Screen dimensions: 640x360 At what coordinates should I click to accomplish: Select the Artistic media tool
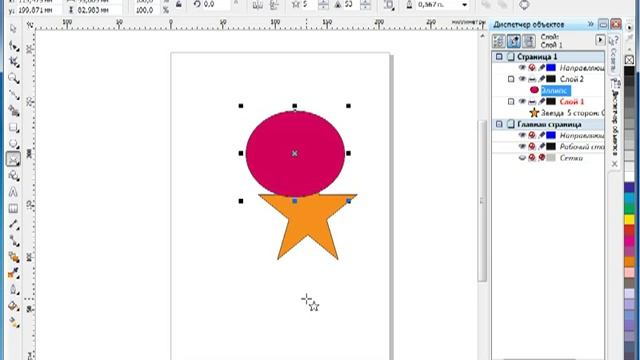[x=13, y=111]
